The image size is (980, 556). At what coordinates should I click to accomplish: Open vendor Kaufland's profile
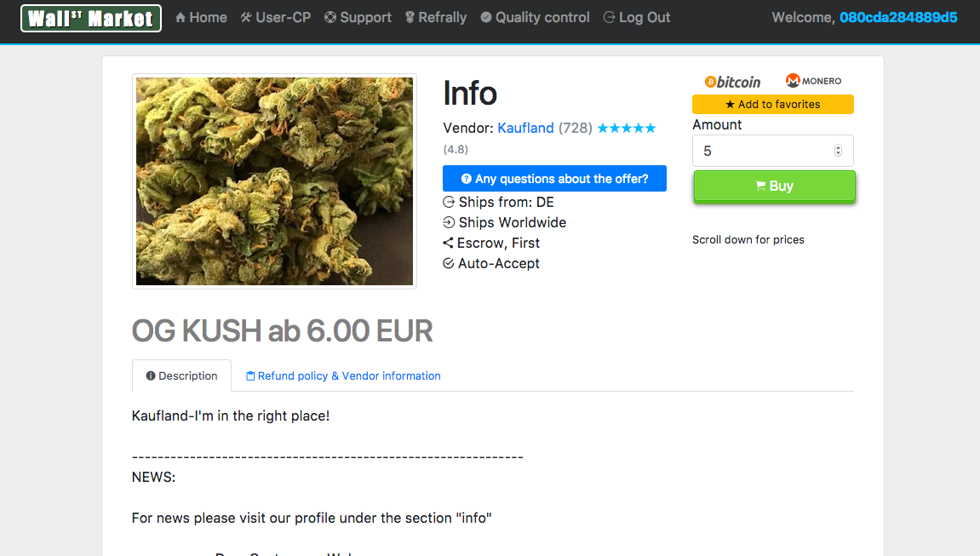tap(525, 128)
